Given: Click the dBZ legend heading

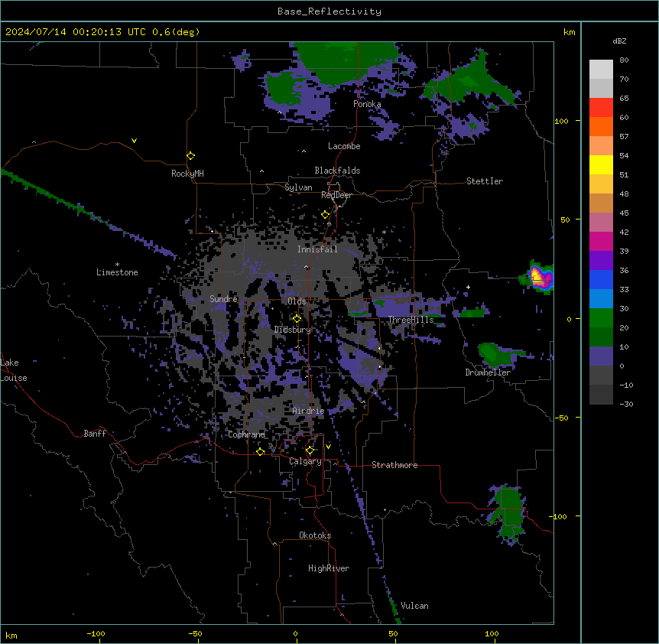Looking at the screenshot, I should tap(619, 41).
